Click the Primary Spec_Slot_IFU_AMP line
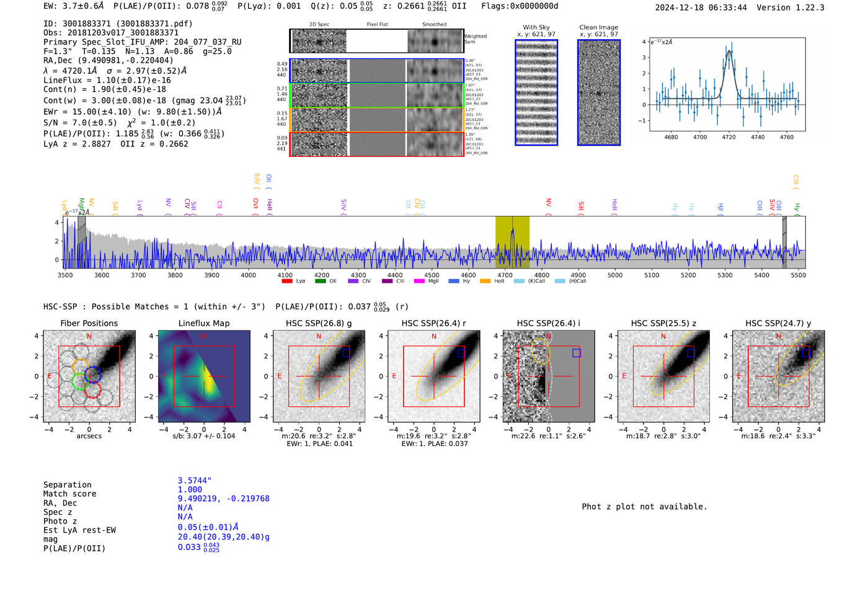This screenshot has height=591, width=868. (x=143, y=42)
